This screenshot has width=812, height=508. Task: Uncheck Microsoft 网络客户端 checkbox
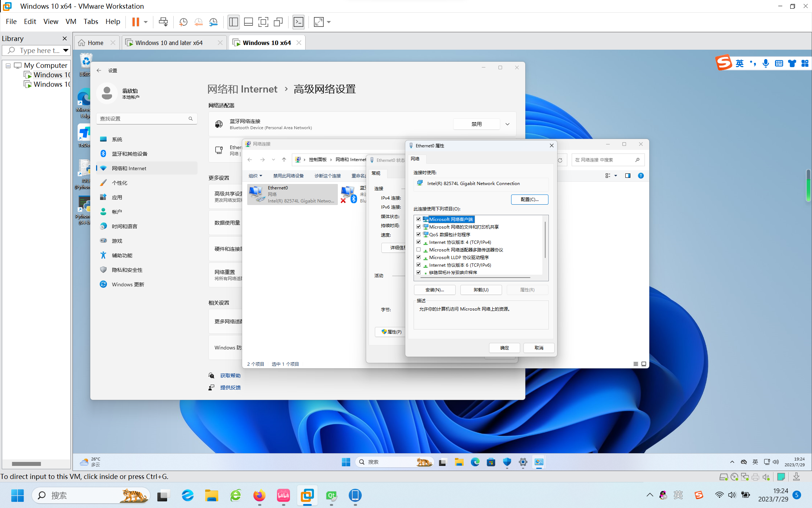[x=419, y=219]
